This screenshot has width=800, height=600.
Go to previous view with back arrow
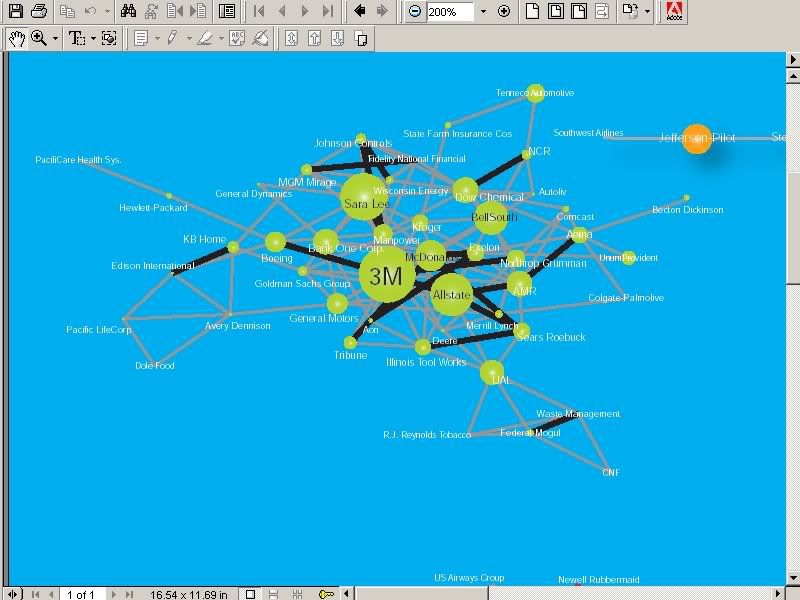[x=359, y=12]
